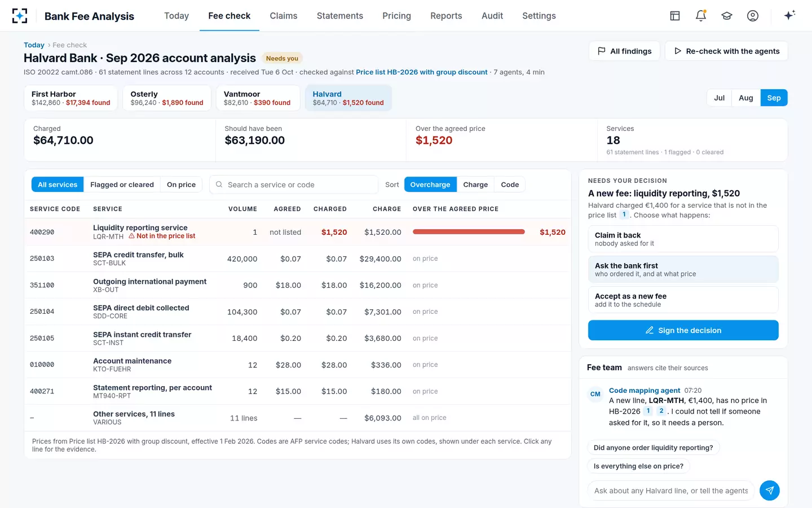Switch to Aug month
This screenshot has height=508, width=812.
tap(746, 98)
